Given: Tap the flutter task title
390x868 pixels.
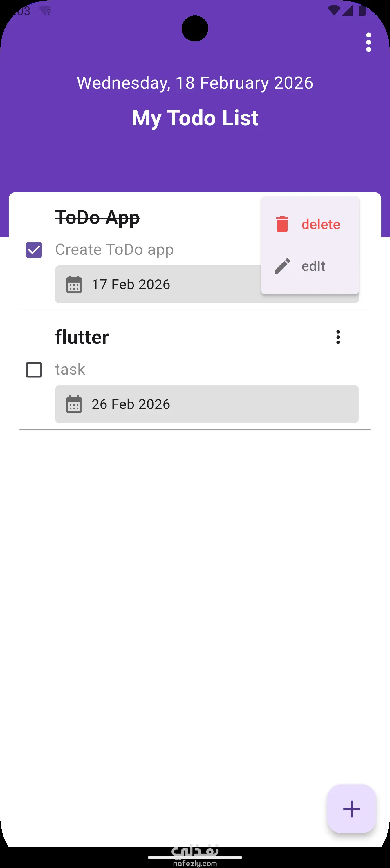Looking at the screenshot, I should [82, 337].
